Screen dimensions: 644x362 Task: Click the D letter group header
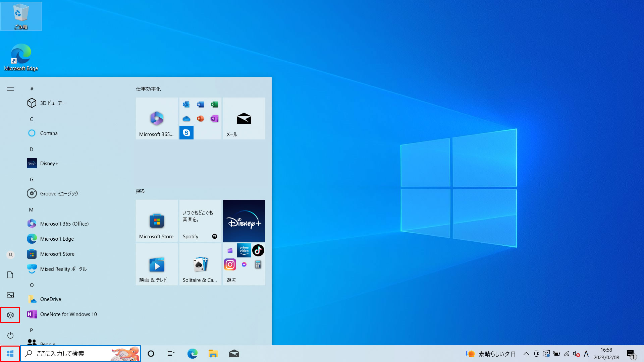point(32,149)
